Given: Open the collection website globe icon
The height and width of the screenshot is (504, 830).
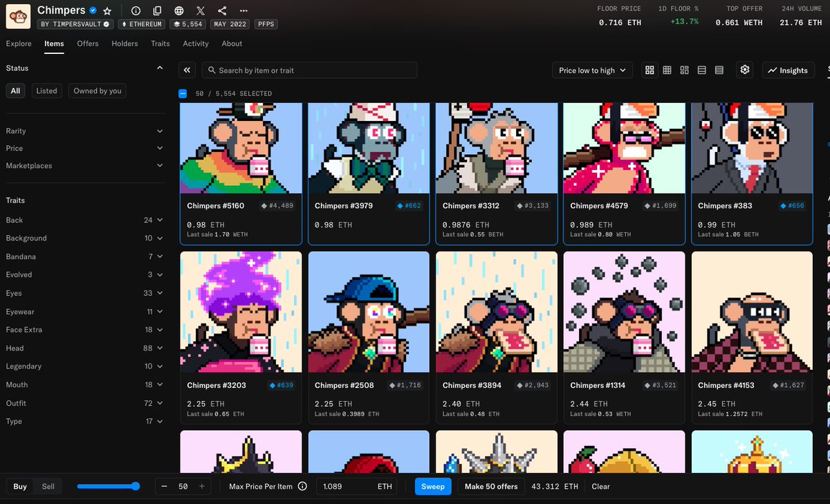Looking at the screenshot, I should (x=179, y=11).
